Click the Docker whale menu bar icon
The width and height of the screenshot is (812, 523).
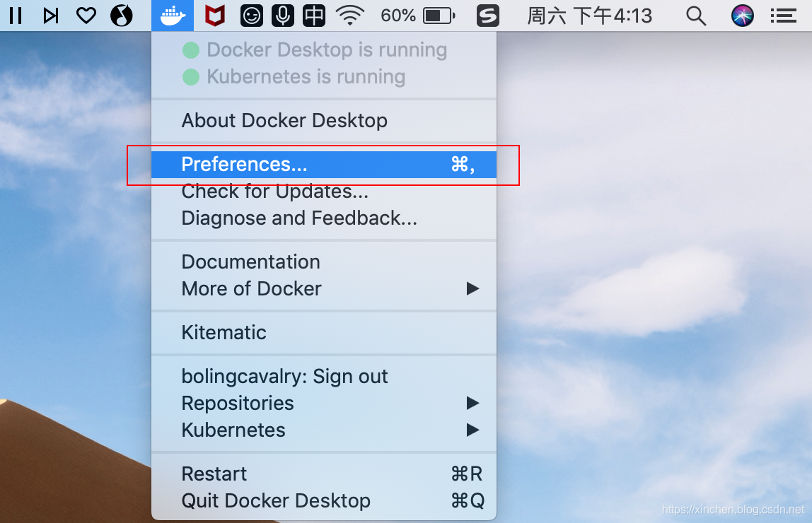coord(173,15)
